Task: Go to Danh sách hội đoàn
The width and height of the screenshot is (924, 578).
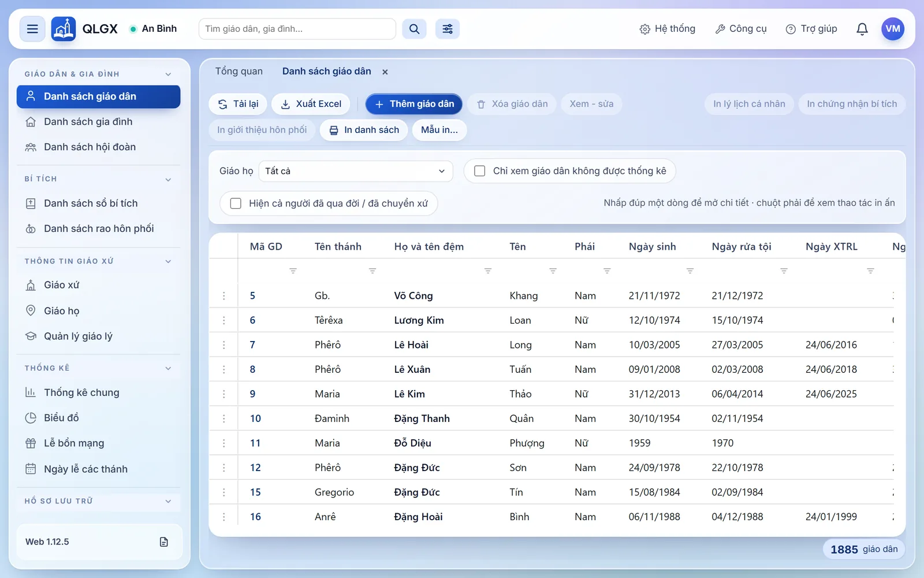Action: [x=98, y=147]
